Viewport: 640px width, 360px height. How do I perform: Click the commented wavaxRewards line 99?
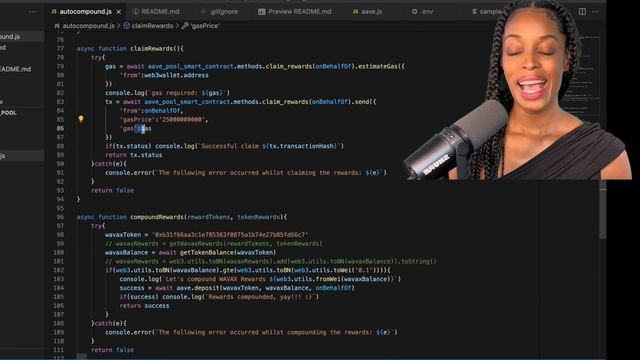coord(213,243)
